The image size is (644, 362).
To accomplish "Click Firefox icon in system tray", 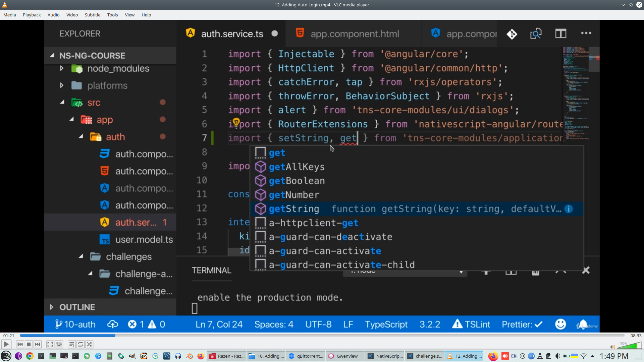I will tap(493, 356).
